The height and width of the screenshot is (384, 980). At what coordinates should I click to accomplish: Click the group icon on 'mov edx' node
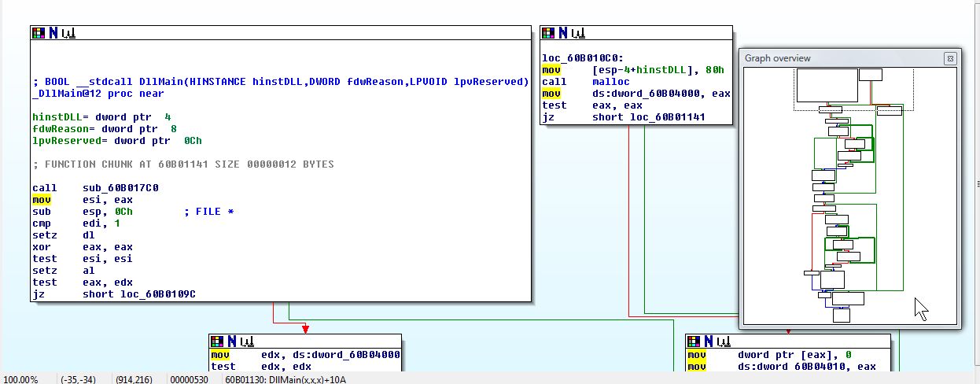click(246, 342)
